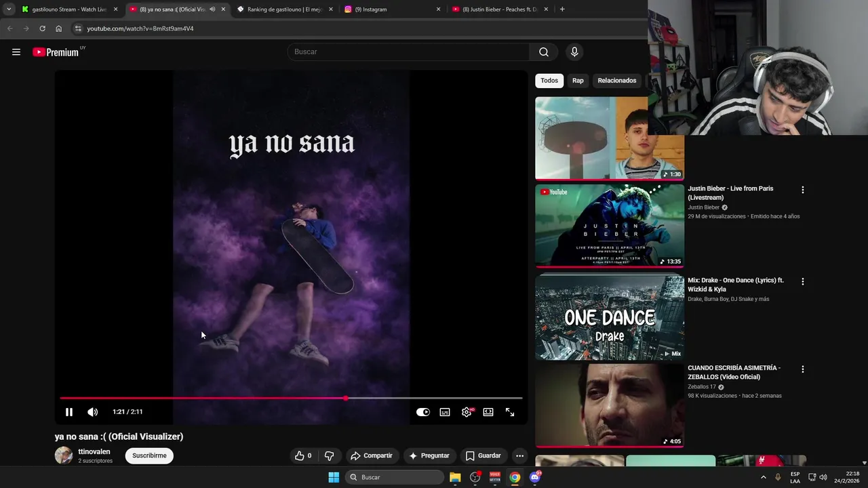Viewport: 868px width, 488px height.
Task: Go back in browser history
Action: coord(9,28)
